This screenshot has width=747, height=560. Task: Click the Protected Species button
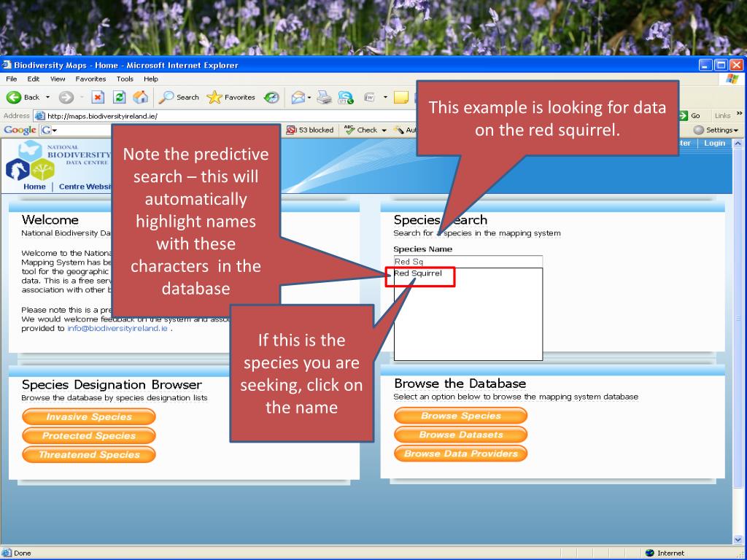coord(88,436)
